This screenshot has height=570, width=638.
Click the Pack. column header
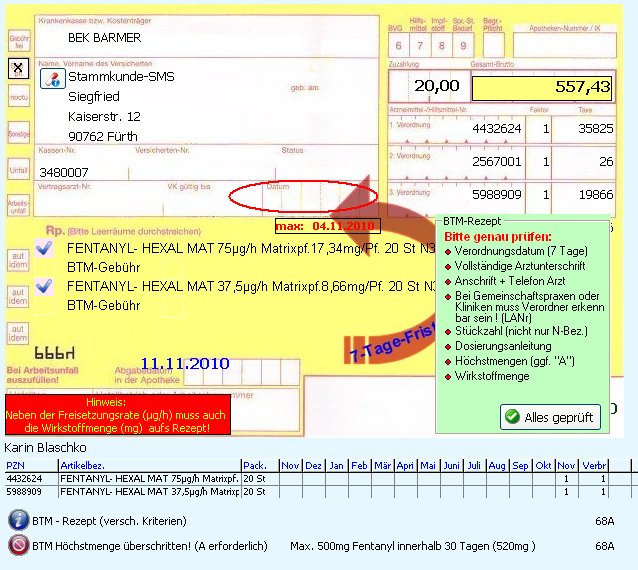258,466
